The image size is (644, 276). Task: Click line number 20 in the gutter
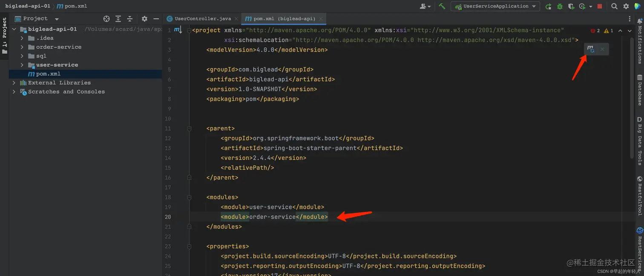click(x=168, y=217)
